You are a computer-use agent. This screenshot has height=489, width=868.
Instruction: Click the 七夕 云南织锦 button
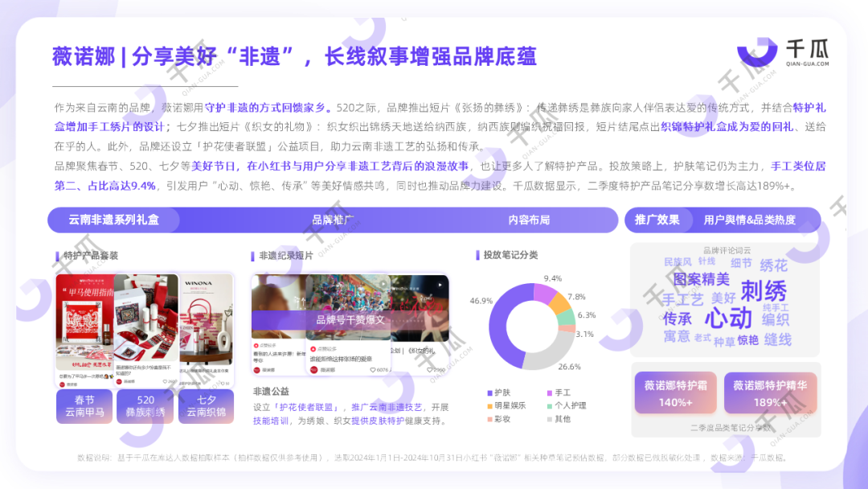coord(206,406)
